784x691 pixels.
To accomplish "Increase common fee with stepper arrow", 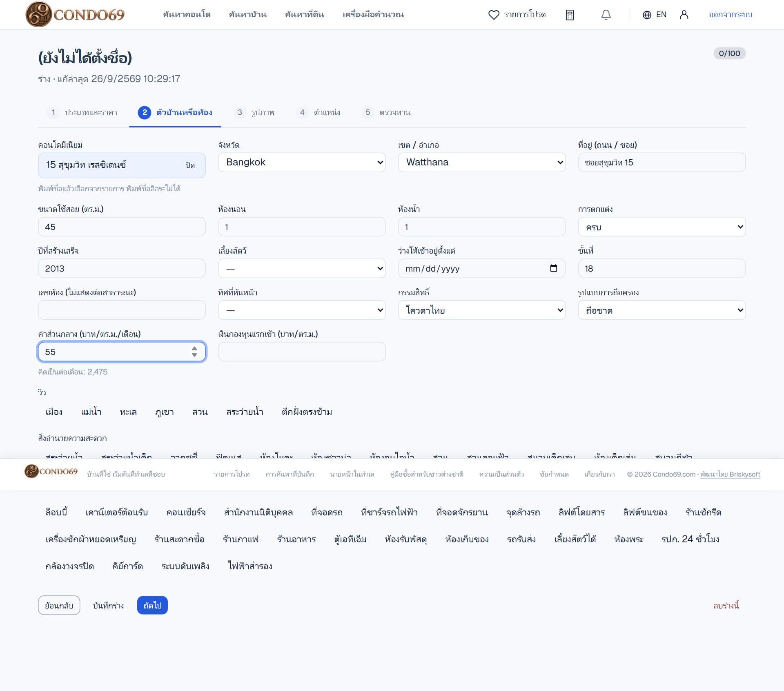I will pyautogui.click(x=194, y=348).
